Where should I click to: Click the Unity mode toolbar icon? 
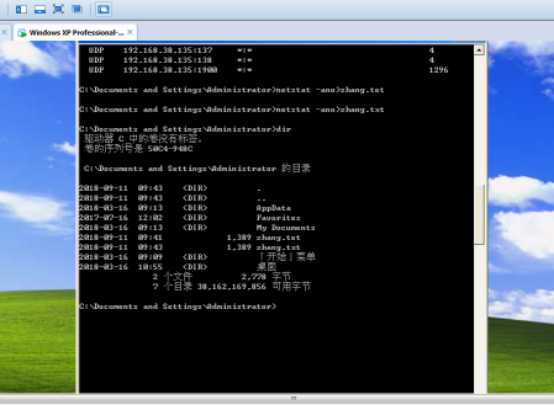point(76,9)
